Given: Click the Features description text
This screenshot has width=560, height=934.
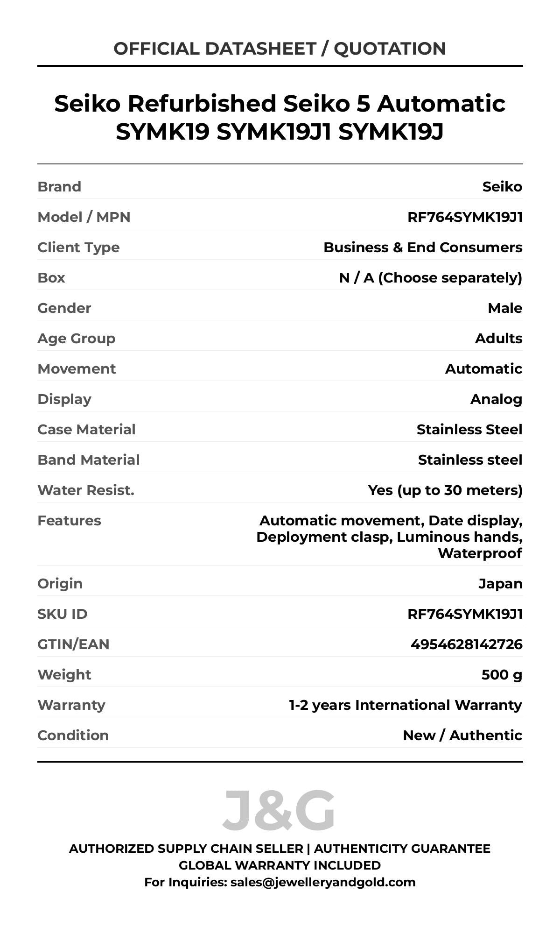Looking at the screenshot, I should 390,537.
